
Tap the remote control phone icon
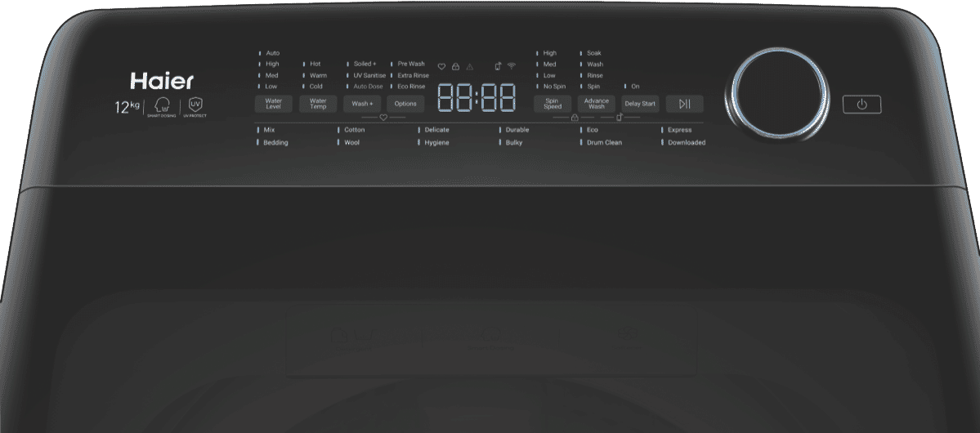[498, 66]
